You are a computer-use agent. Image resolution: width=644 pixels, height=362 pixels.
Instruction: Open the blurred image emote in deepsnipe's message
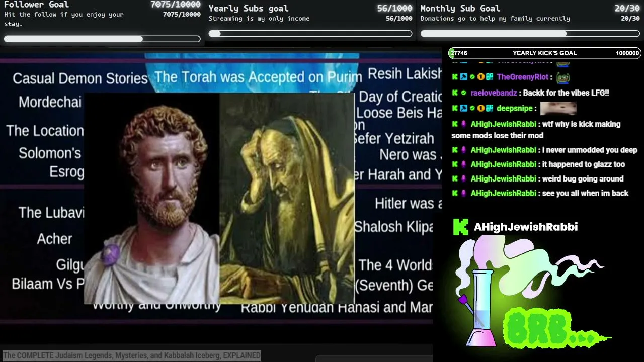pos(558,108)
